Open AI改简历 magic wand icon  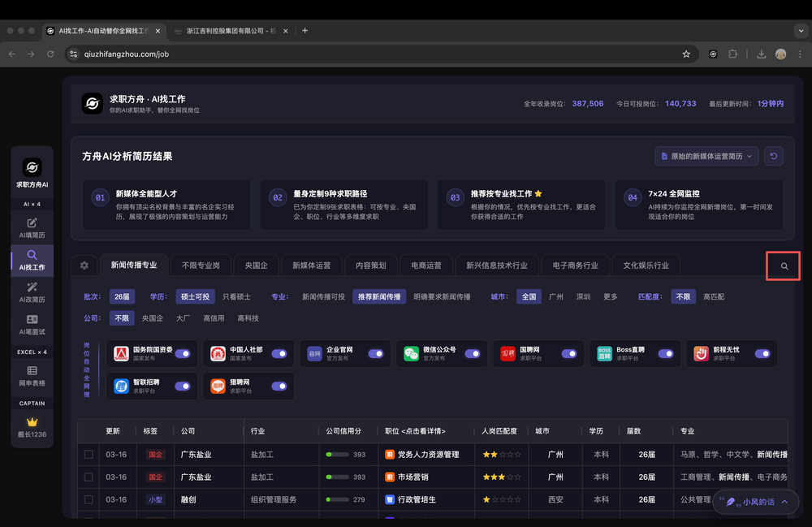click(x=32, y=292)
